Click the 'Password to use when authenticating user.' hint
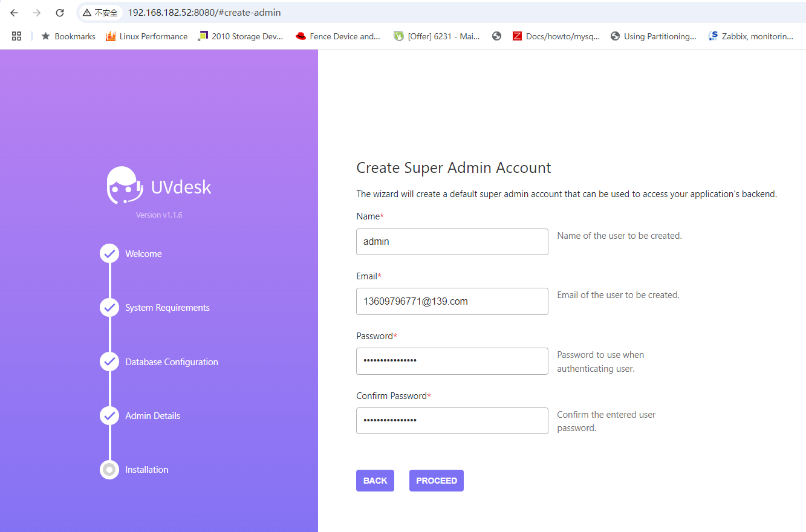 pos(601,362)
